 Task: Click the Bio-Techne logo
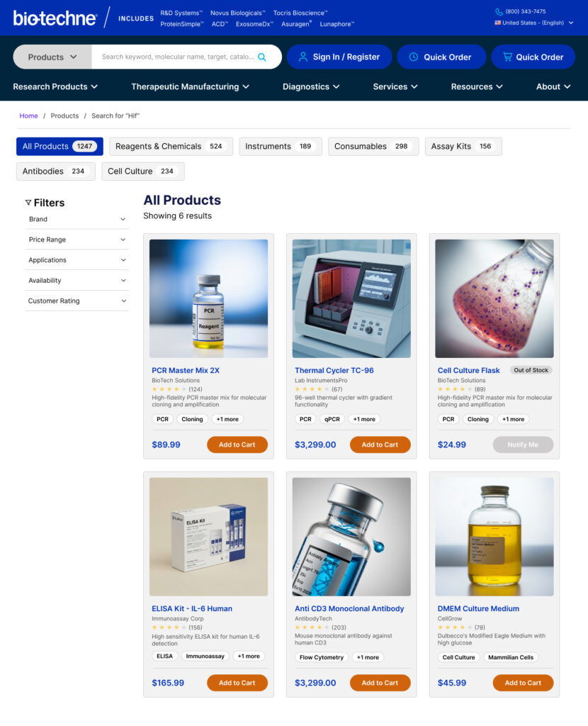(x=55, y=18)
